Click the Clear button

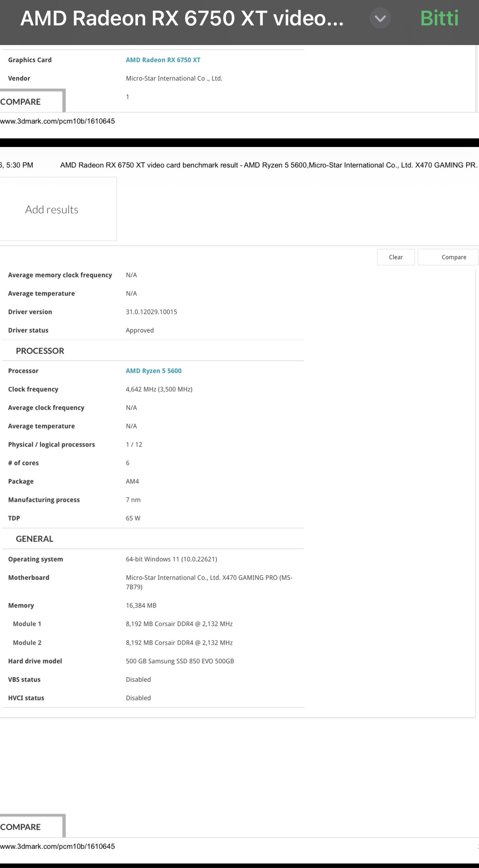point(396,257)
